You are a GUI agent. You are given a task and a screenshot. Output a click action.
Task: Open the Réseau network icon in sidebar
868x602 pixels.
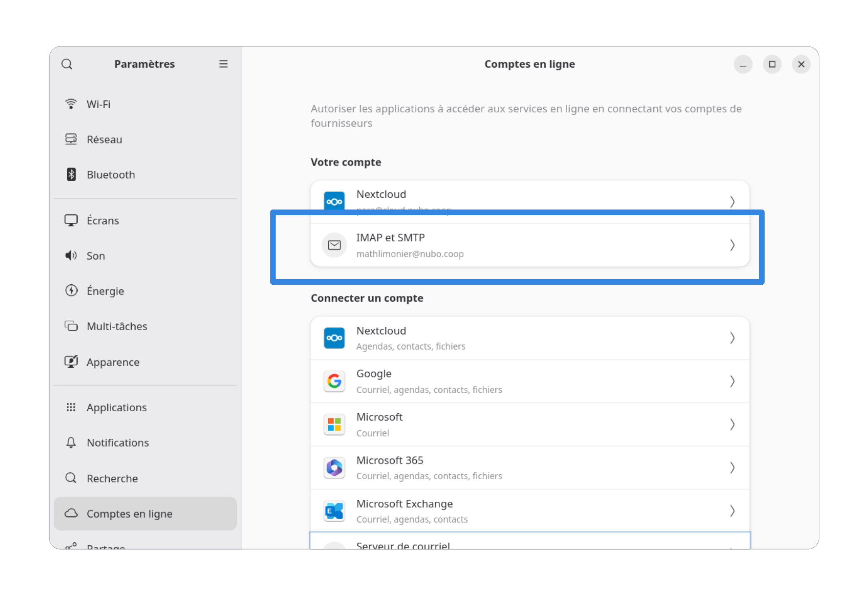(71, 139)
